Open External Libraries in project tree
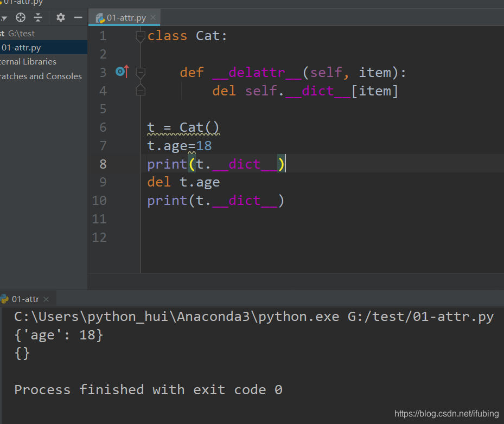 coord(43,62)
